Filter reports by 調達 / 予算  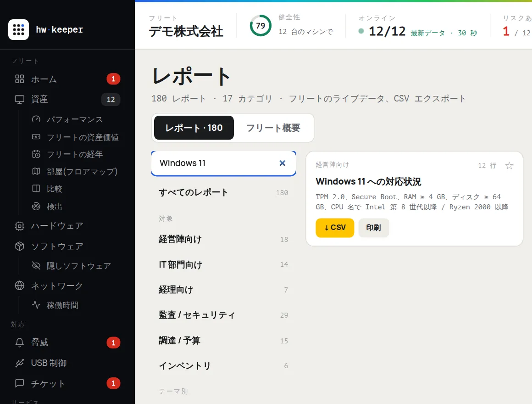pos(224,341)
